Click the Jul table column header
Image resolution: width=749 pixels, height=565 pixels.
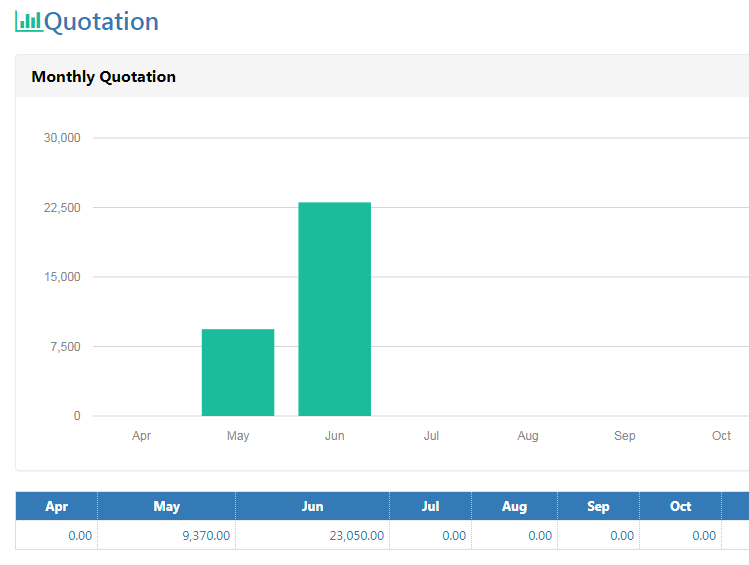(430, 506)
